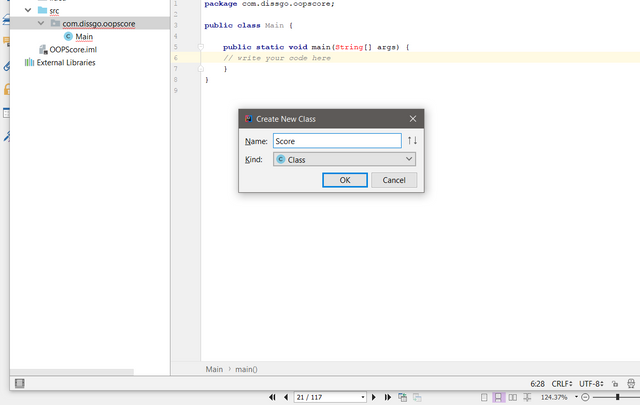
Task: Go to previous page in PDF viewer
Action: point(286,397)
